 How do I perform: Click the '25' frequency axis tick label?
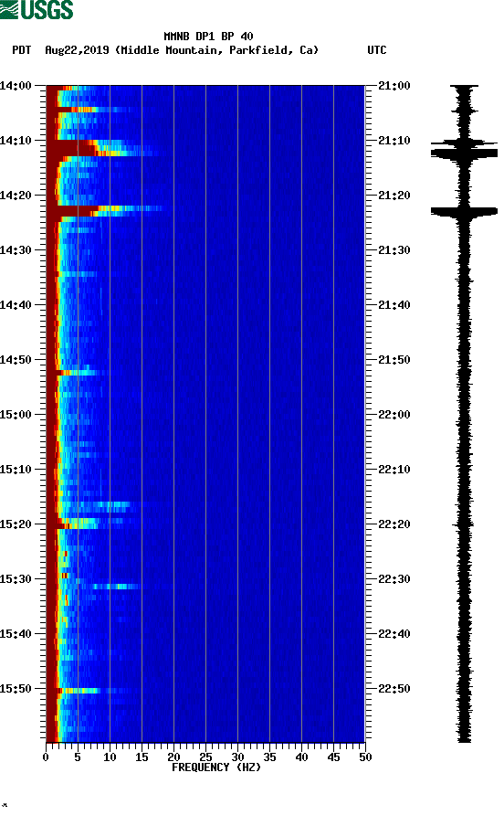pyautogui.click(x=205, y=757)
